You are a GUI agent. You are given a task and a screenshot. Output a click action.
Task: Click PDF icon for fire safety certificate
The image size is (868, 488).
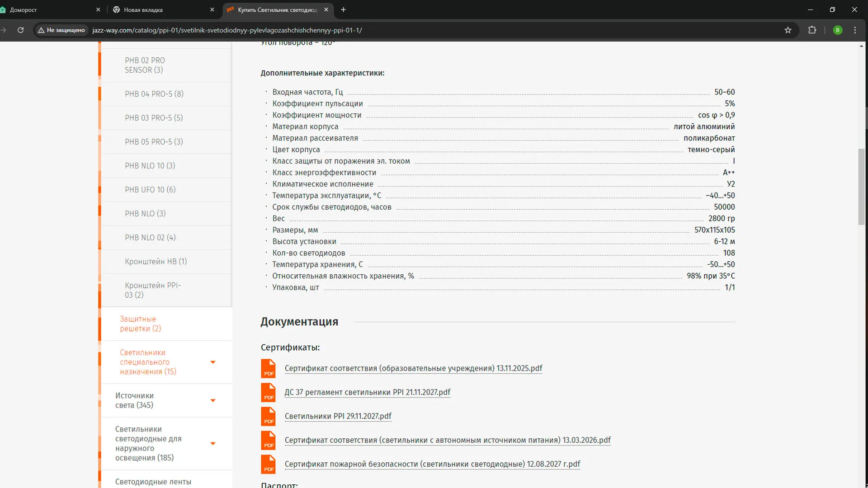(x=268, y=464)
